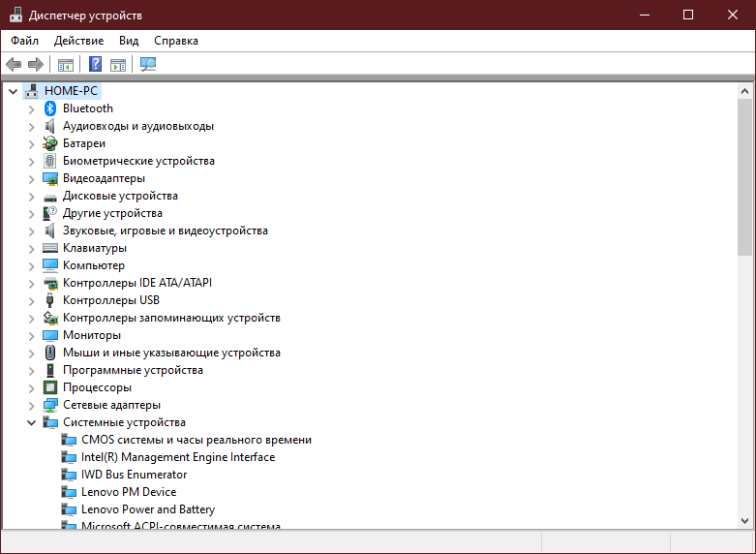Viewport: 756px width, 554px height.
Task: Select IWD Bus Enumerator device
Action: [x=134, y=475]
